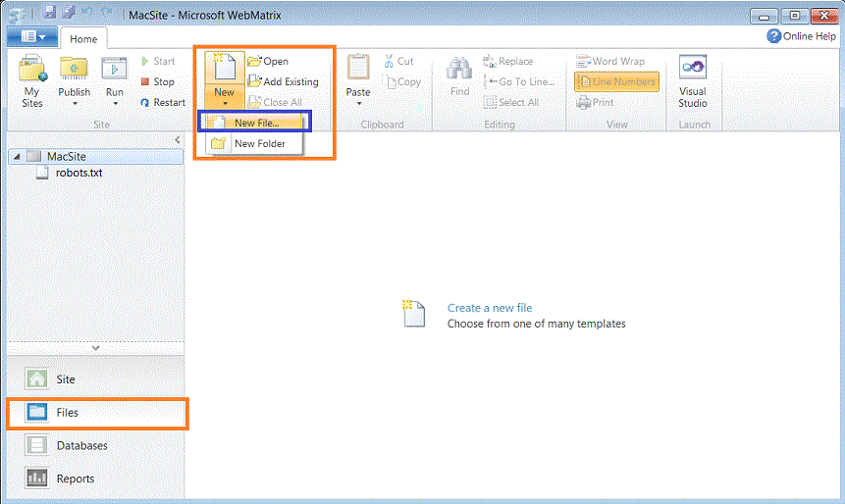This screenshot has width=845, height=504.
Task: Click Close All in ribbon
Action: [275, 102]
